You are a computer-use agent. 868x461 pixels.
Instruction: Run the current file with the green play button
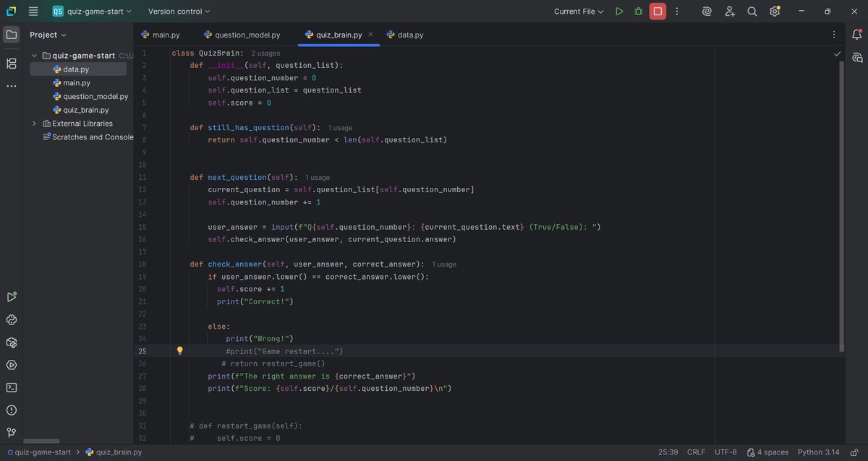click(x=619, y=12)
